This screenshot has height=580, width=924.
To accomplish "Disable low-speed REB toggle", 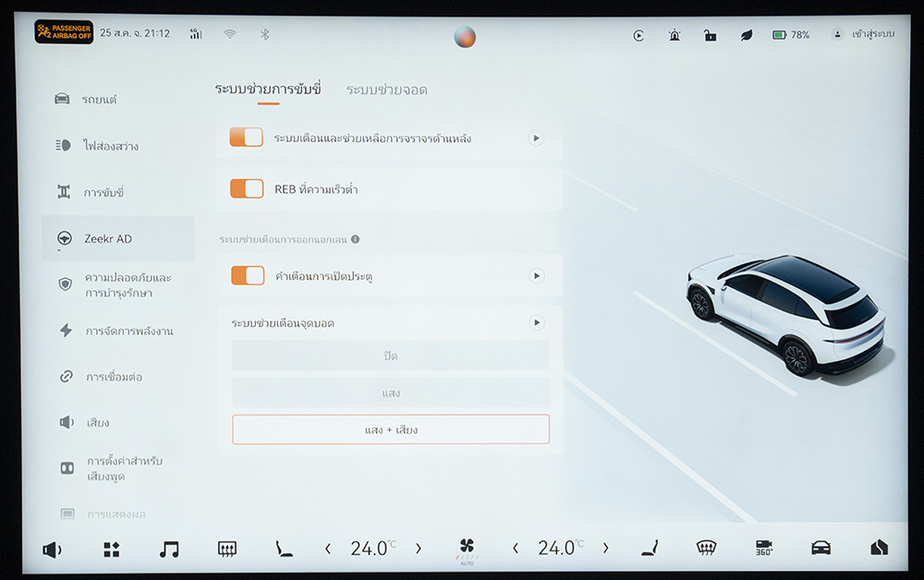I will point(247,188).
